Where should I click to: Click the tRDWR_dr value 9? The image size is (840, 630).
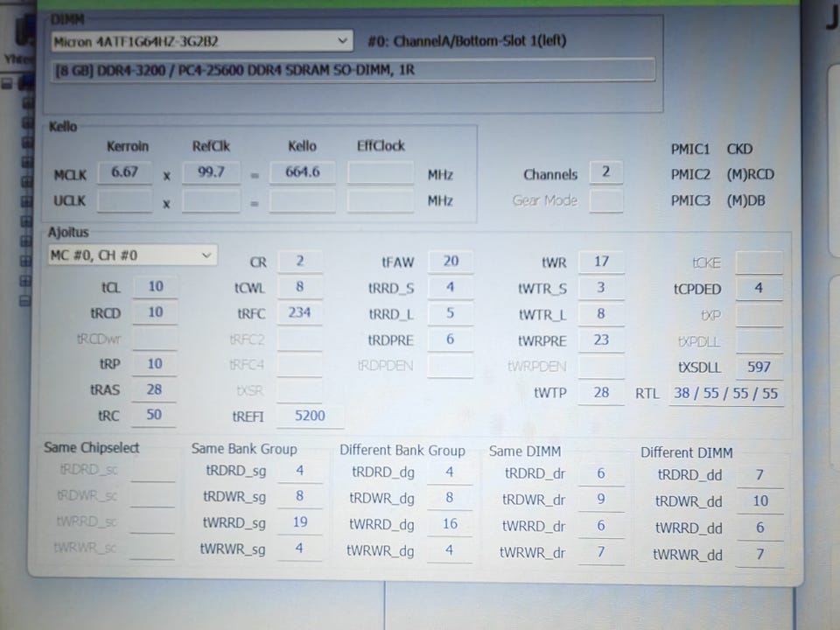tap(601, 500)
